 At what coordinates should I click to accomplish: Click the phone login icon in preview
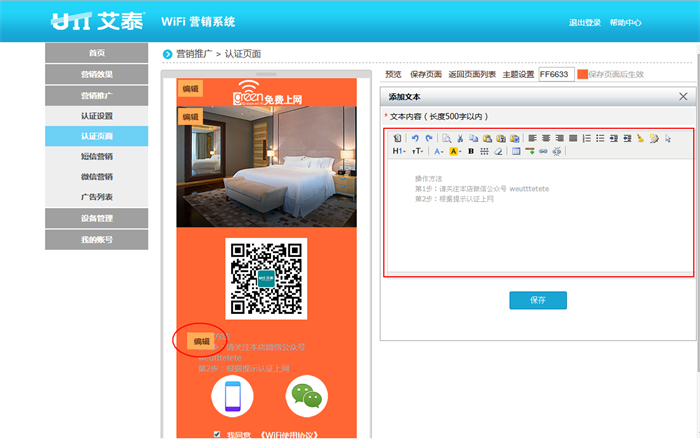click(233, 396)
